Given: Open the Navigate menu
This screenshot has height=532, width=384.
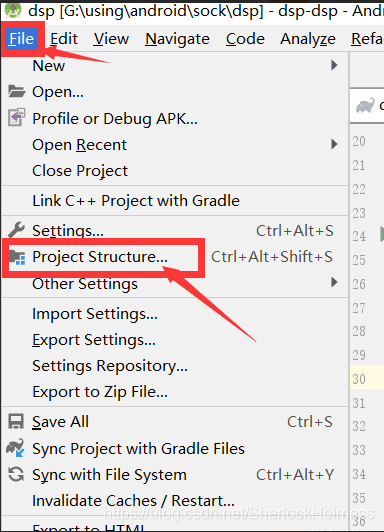Looking at the screenshot, I should [x=177, y=39].
